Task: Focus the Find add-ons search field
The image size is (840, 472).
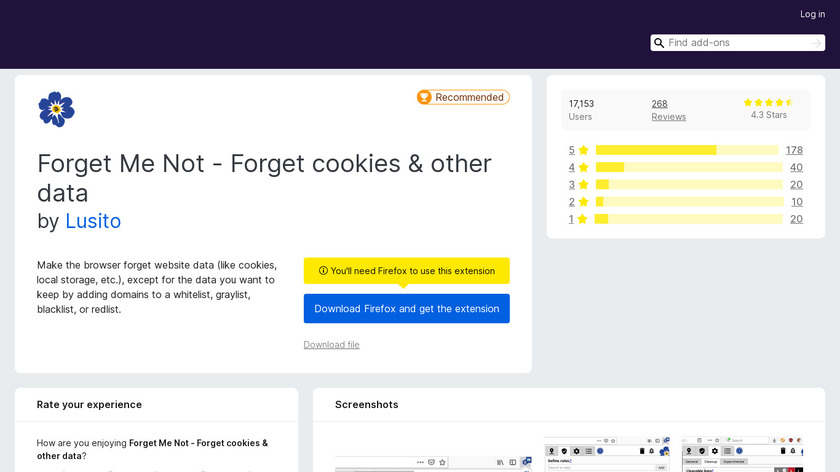Action: [x=738, y=43]
